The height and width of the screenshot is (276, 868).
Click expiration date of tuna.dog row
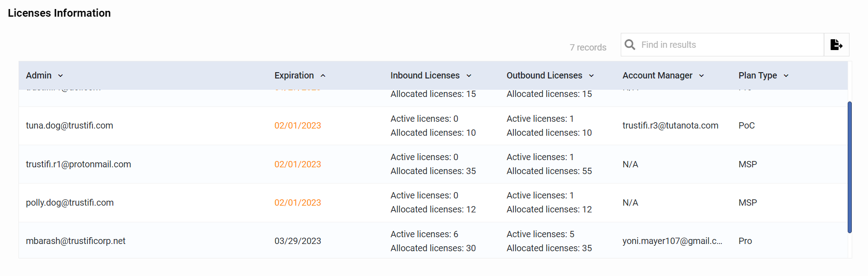coord(298,125)
